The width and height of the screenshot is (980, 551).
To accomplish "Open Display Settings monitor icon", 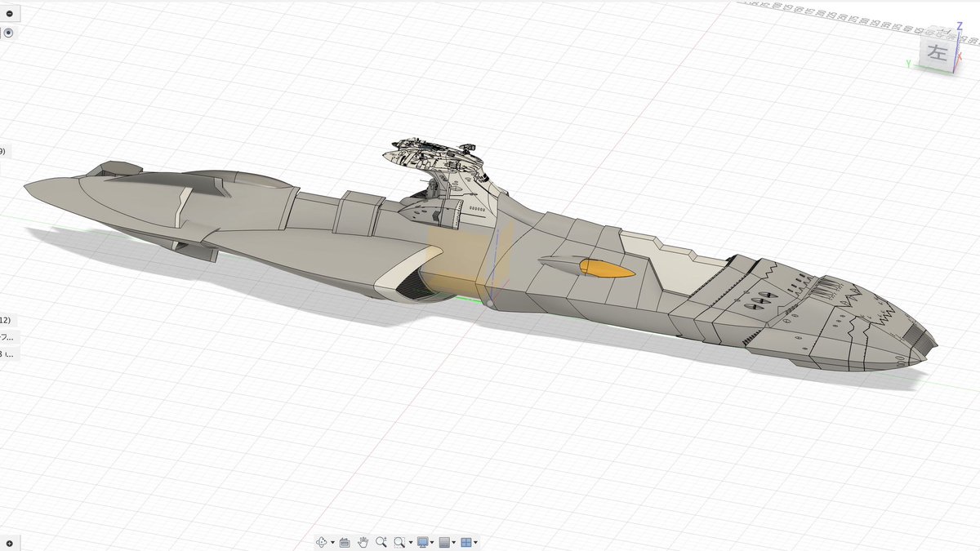I will coord(423,542).
